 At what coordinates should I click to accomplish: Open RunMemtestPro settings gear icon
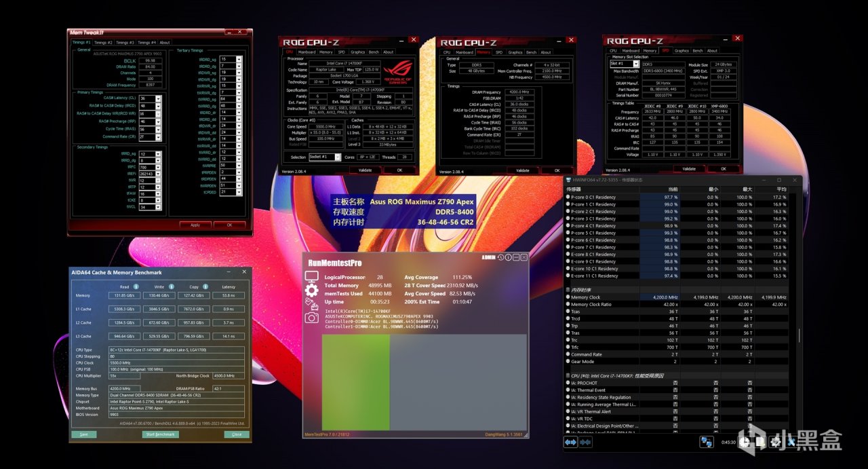tap(311, 290)
